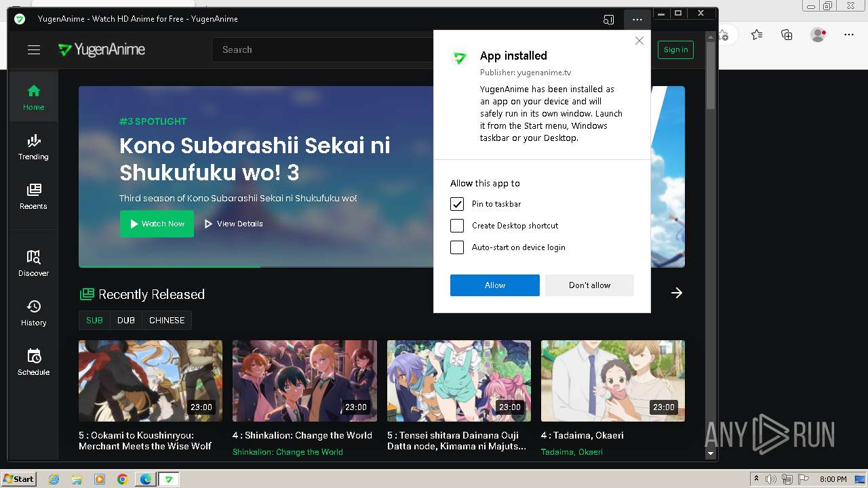Enable Create Desktop shortcut

coord(457,226)
